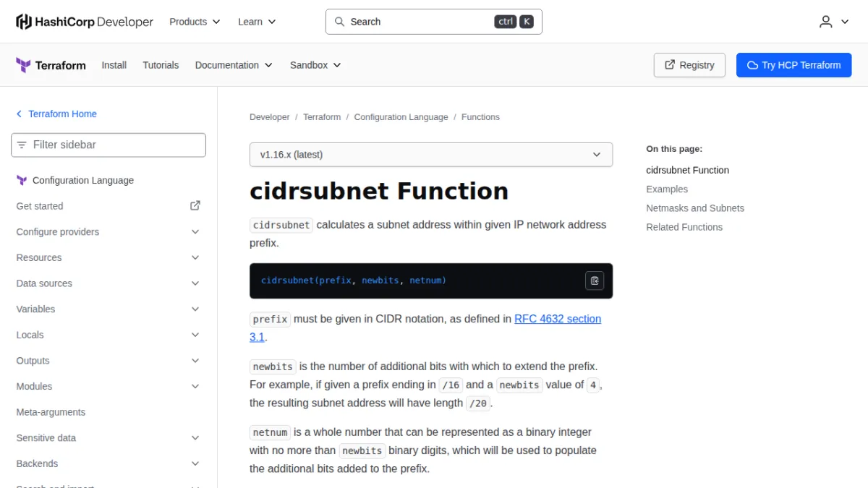Click the cidrsubnet Function page anchor
The image size is (868, 488).
[687, 171]
